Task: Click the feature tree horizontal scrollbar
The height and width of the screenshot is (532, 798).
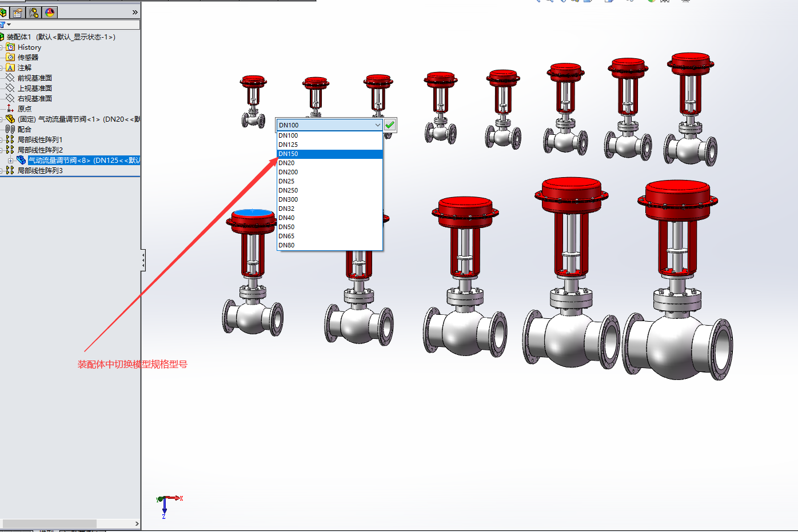Action: pyautogui.click(x=50, y=523)
